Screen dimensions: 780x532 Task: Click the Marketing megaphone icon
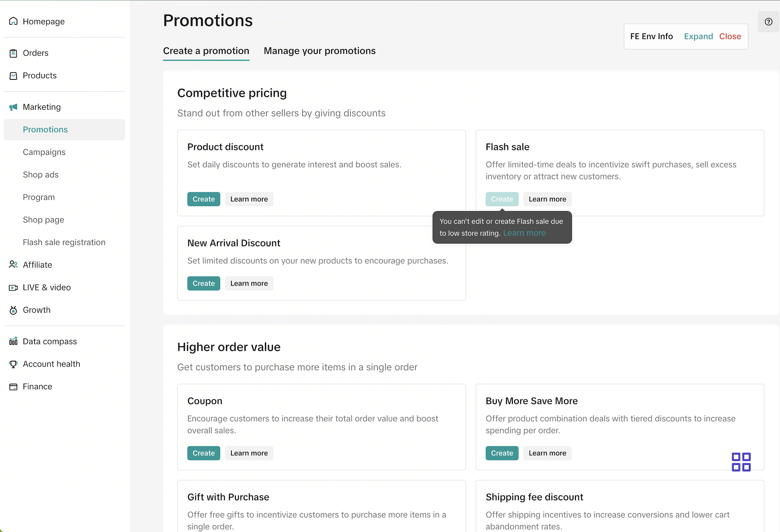[13, 107]
